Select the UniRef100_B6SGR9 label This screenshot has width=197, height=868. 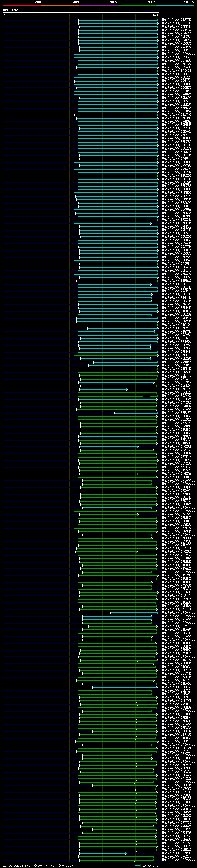coord(176,203)
